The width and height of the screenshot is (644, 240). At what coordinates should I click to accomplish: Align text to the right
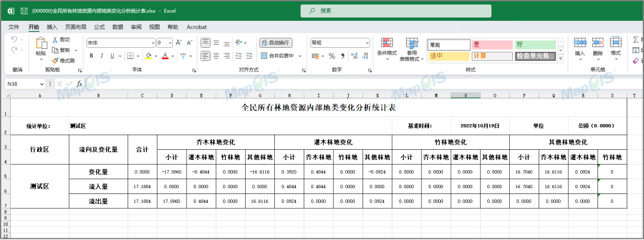[227, 56]
